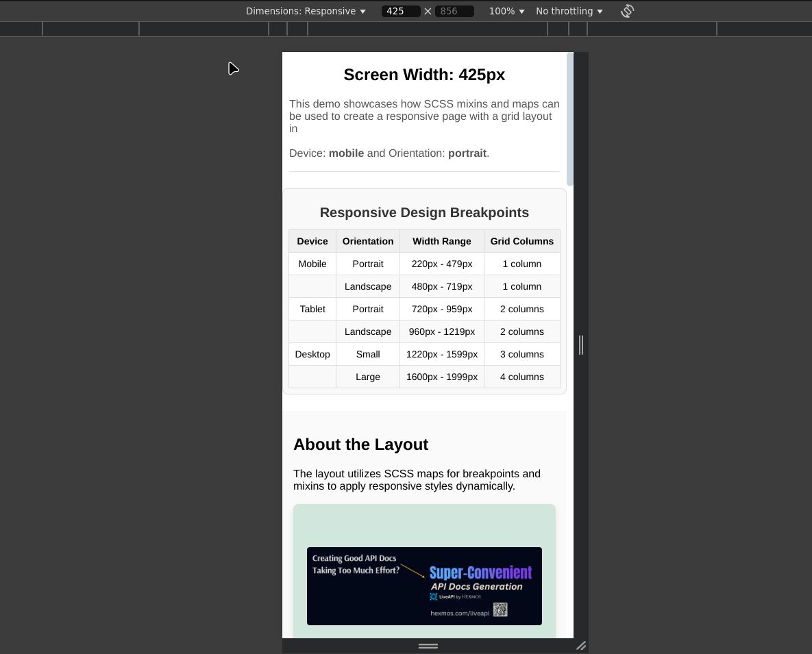The image size is (812, 654).
Task: Click the 'Responsive Design Breakpoints' heading
Action: (x=425, y=213)
